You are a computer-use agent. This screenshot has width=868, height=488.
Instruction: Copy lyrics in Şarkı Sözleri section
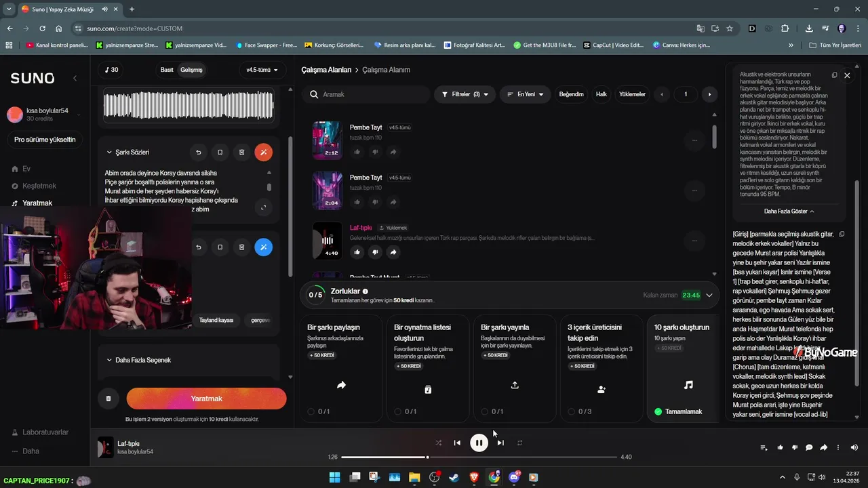coord(220,152)
